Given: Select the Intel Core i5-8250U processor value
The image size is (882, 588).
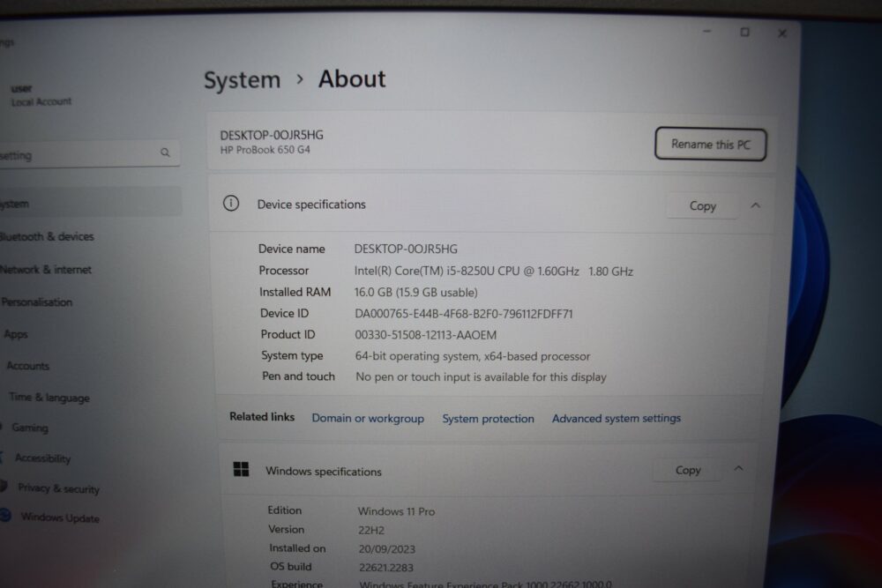Looking at the screenshot, I should (494, 271).
